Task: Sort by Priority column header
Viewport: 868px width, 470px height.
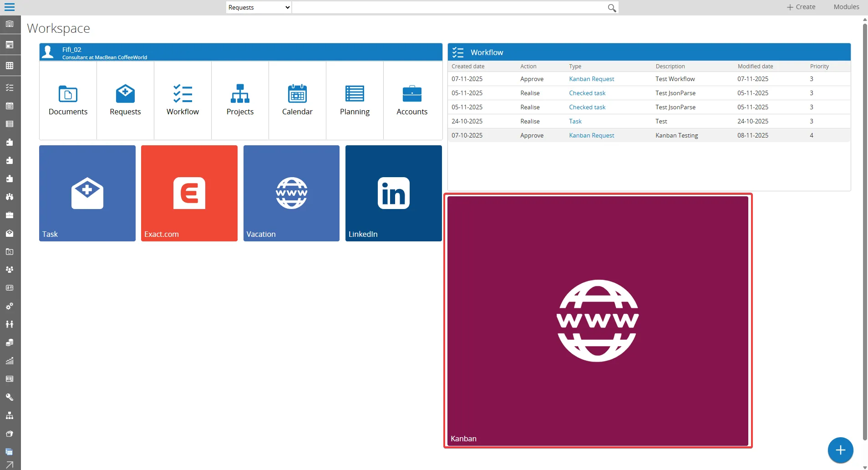Action: [819, 66]
